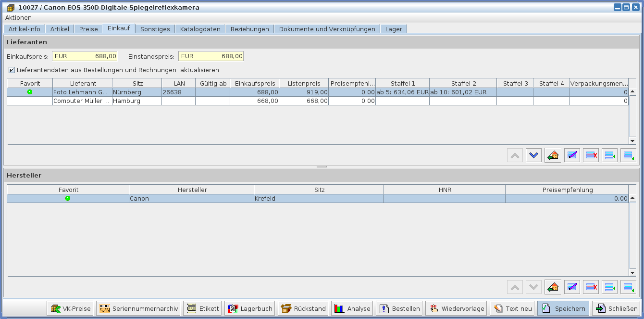
Task: Click Einkaufspreis column header to sort
Action: [x=255, y=83]
